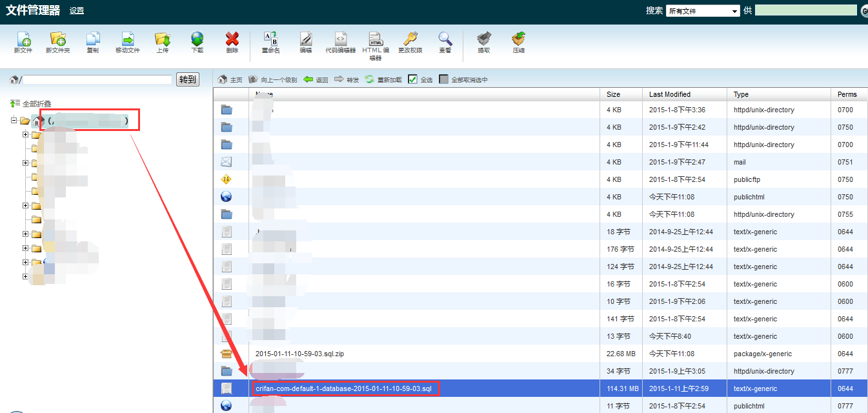Click the 18 字节 size cell

tap(618, 232)
